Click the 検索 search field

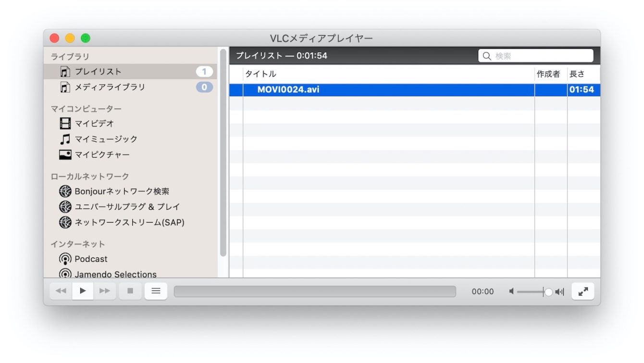click(536, 56)
